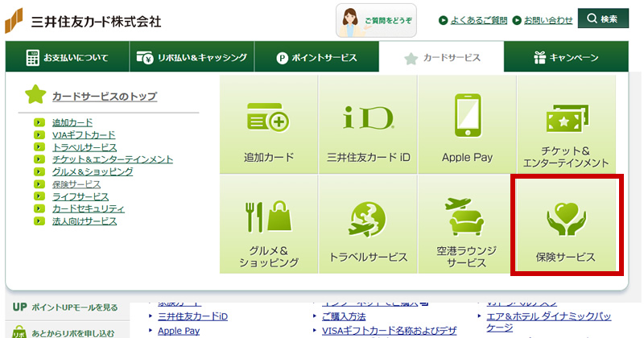The image size is (644, 338).
Task: Click arrow bullet beside 法人向けサービス
Action: pos(39,221)
